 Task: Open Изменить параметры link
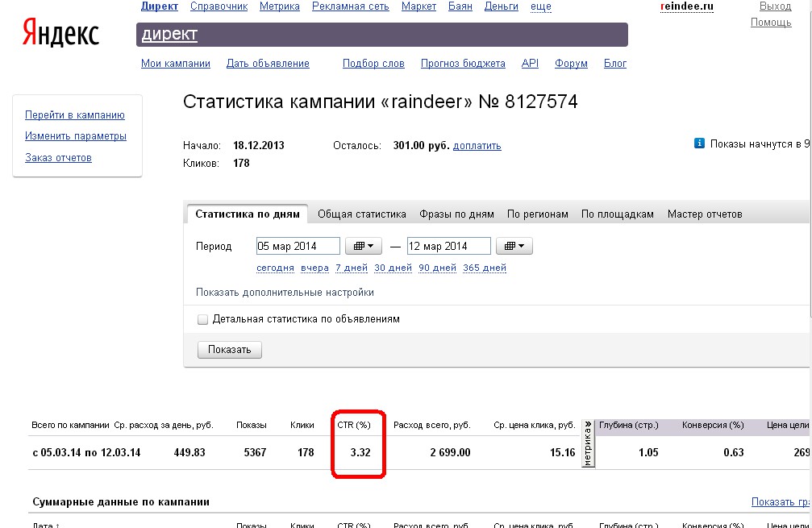(76, 136)
